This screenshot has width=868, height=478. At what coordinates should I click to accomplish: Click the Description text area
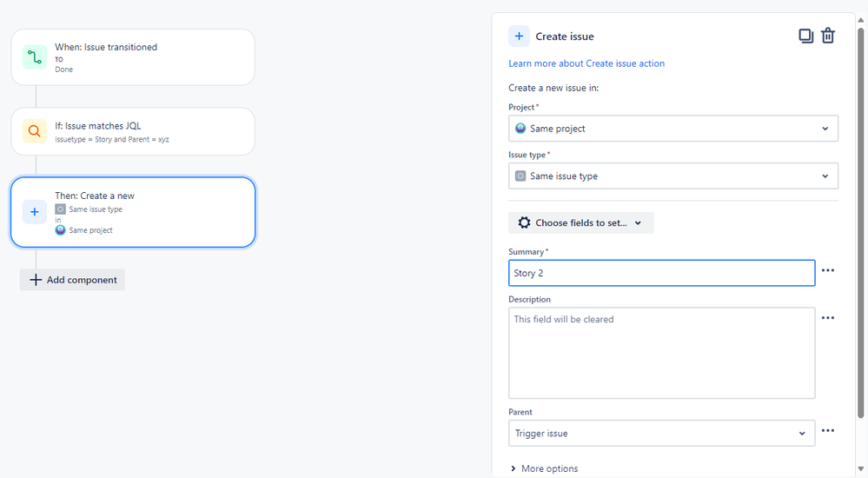(x=661, y=353)
